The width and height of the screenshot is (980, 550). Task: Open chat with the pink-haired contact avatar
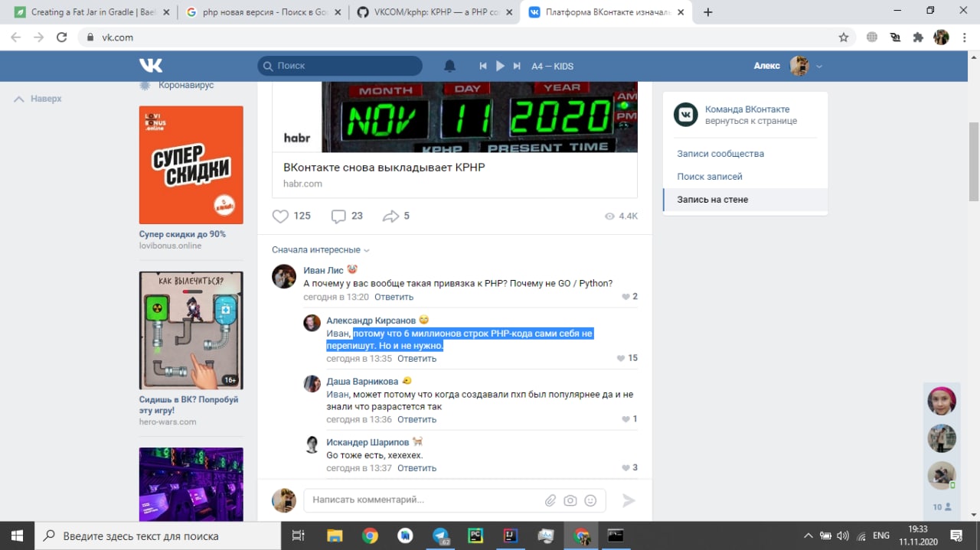coord(942,401)
